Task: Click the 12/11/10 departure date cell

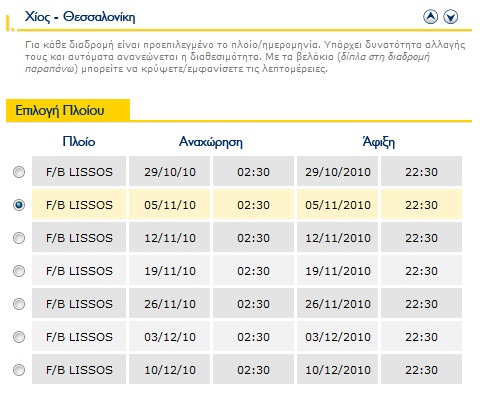Action: click(x=169, y=238)
